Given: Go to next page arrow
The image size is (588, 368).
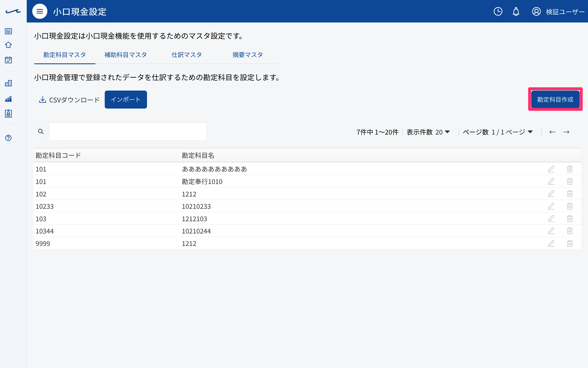Looking at the screenshot, I should [566, 132].
